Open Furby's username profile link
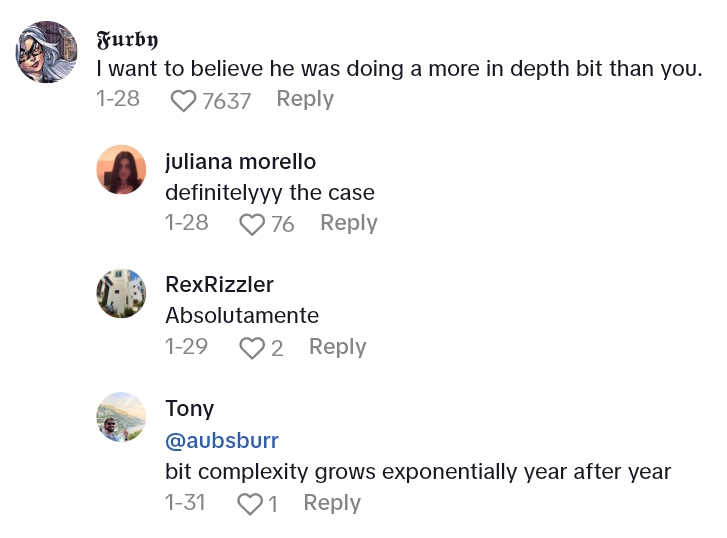 coord(127,40)
